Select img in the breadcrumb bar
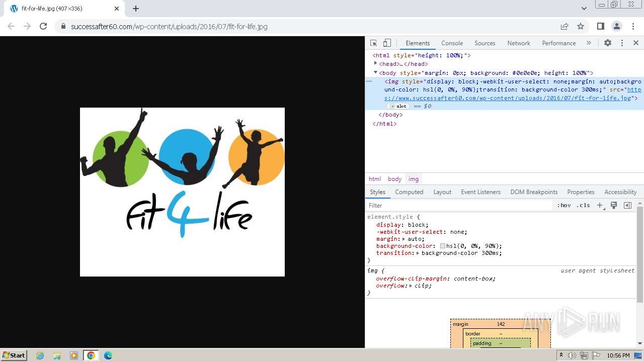The width and height of the screenshot is (644, 362). [x=414, y=179]
